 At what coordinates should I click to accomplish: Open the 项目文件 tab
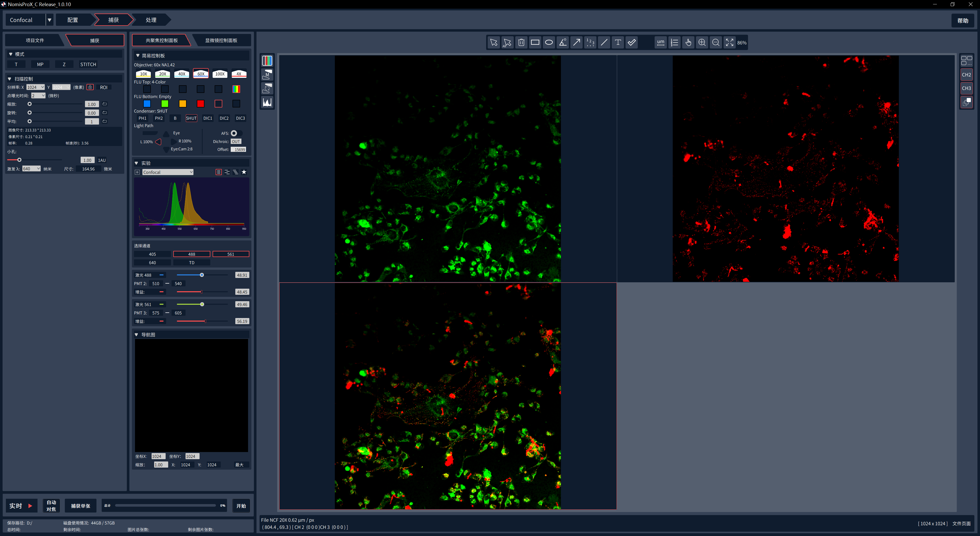35,40
